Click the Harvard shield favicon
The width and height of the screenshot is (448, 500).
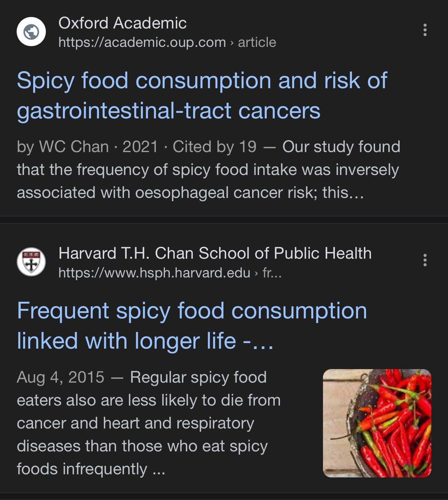click(x=31, y=262)
